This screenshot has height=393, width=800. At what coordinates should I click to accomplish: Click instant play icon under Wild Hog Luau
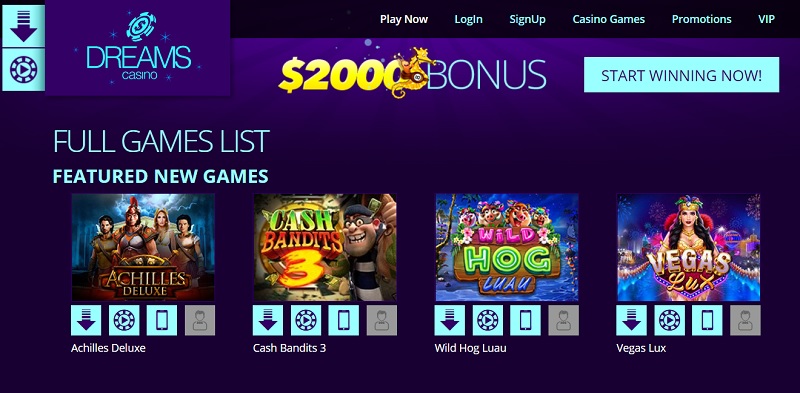(488, 321)
